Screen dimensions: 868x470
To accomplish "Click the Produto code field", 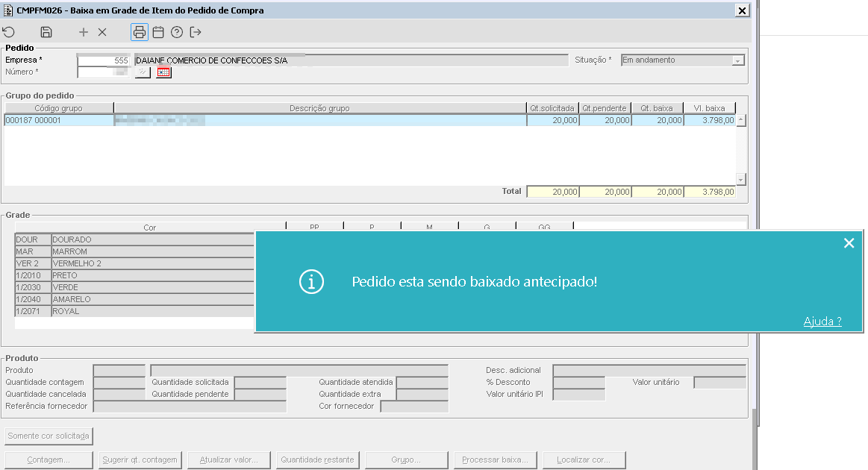I will (119, 370).
